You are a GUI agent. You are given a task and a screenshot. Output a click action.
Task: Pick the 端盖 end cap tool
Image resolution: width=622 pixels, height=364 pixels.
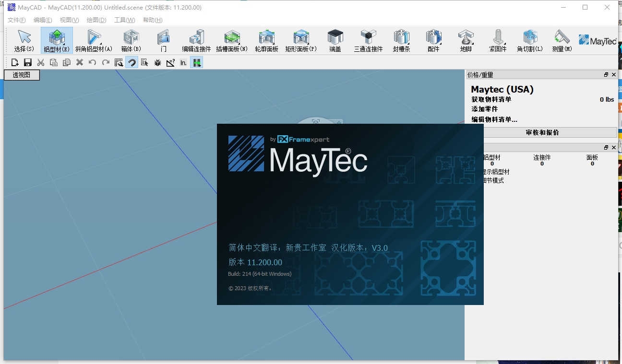point(335,40)
